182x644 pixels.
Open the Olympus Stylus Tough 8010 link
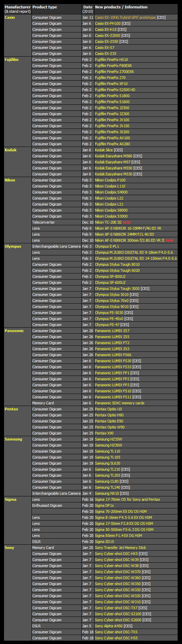pyautogui.click(x=117, y=264)
